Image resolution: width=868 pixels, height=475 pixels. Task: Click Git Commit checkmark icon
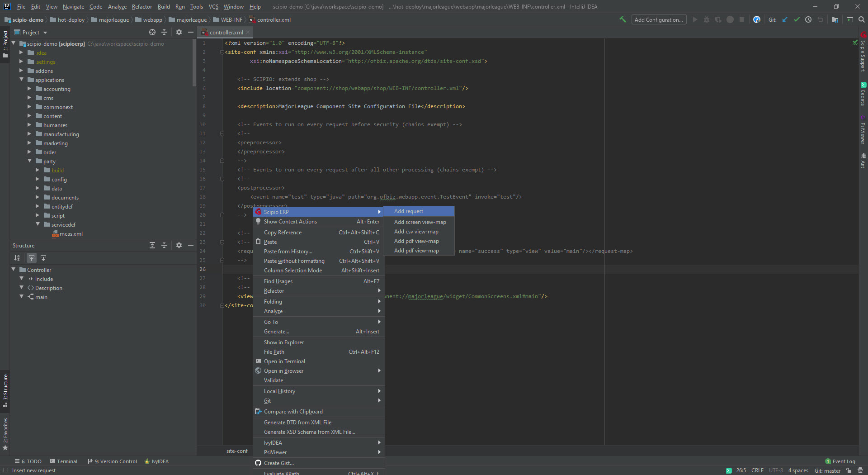click(797, 19)
